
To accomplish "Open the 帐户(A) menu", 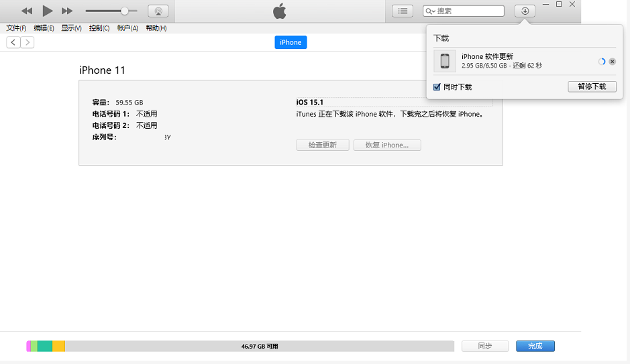I will click(127, 28).
